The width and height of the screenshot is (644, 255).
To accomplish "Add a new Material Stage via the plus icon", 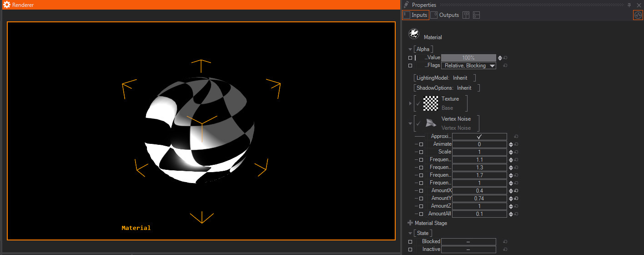I will 410,223.
